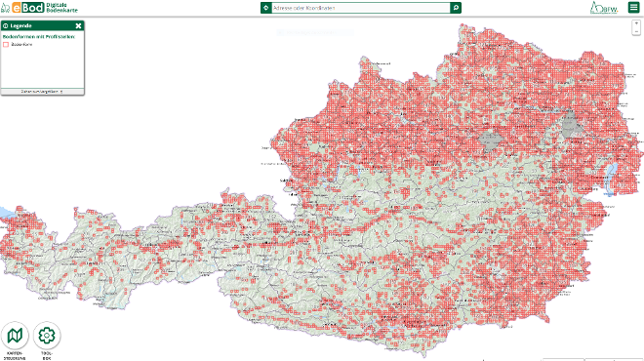The width and height of the screenshot is (644, 361).
Task: Click the red Bodenform legend swatch
Action: coord(6,44)
